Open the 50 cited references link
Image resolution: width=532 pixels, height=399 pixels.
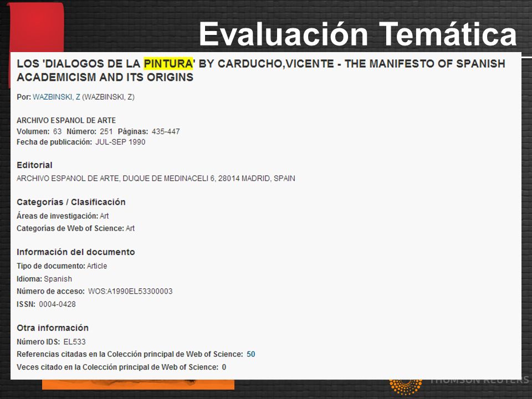tap(250, 354)
